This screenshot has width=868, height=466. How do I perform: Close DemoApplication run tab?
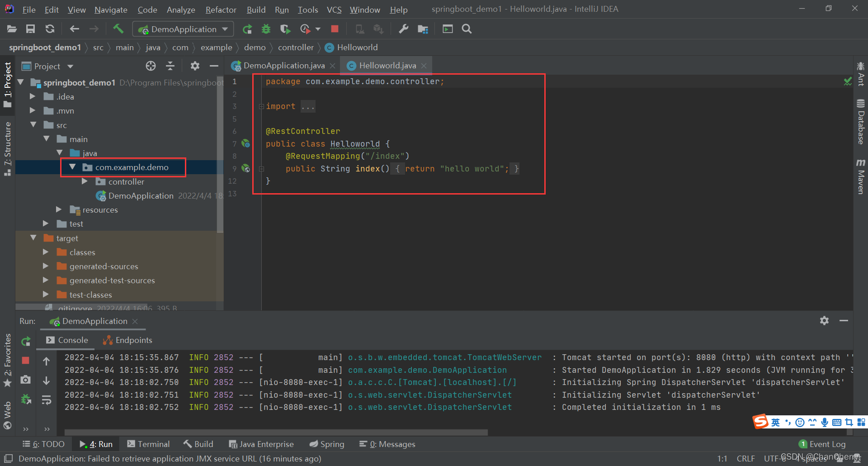135,321
